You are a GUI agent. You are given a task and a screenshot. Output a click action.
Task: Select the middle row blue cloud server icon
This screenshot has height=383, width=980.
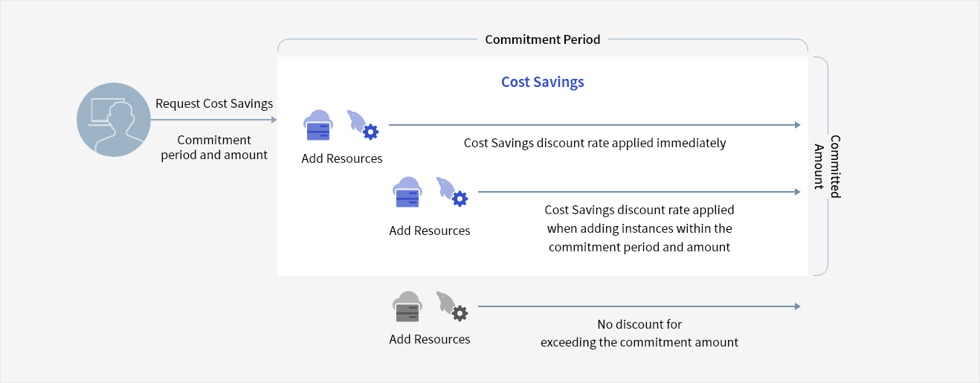coord(407,193)
